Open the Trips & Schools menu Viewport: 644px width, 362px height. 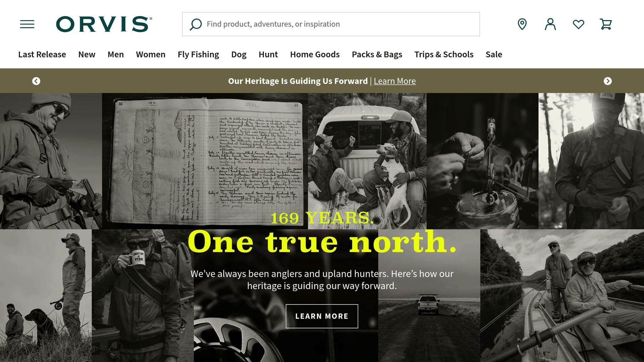tap(444, 54)
